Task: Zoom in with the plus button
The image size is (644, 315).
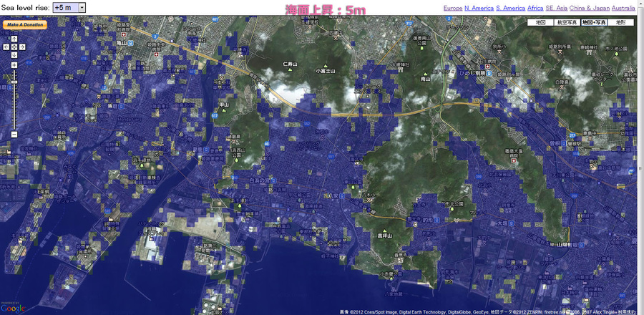Action: [x=14, y=66]
